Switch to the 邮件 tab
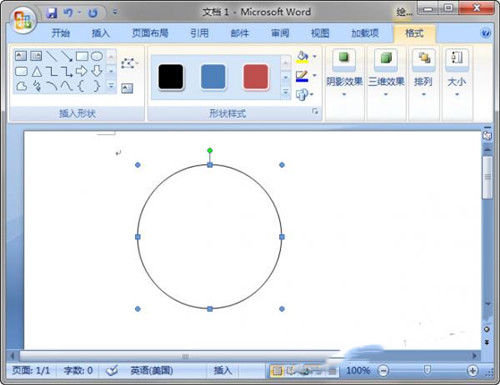The height and width of the screenshot is (385, 500). 240,33
